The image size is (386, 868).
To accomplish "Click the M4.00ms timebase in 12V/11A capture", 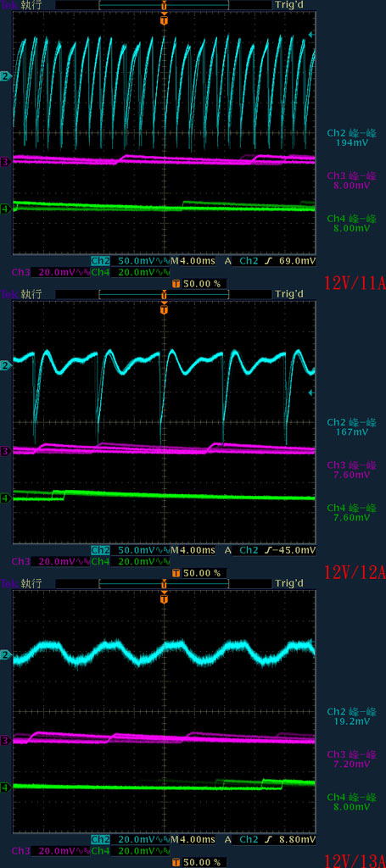I will (x=193, y=261).
